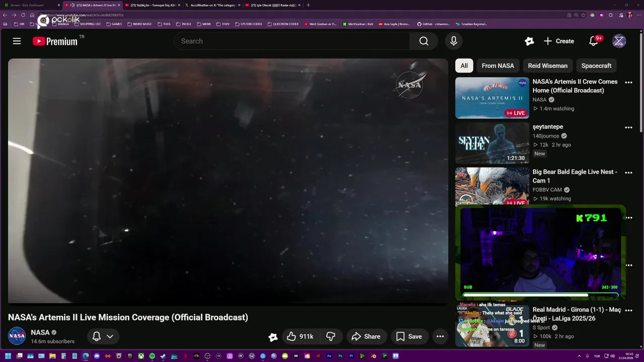Select the All filter chip

464,66
